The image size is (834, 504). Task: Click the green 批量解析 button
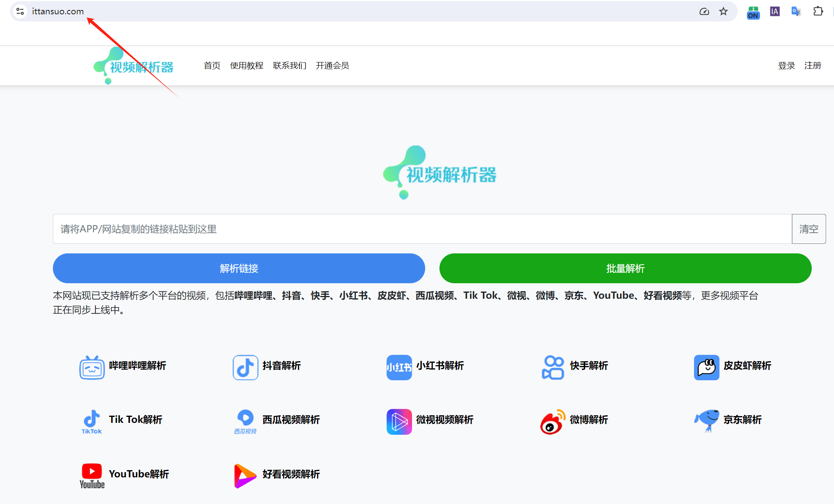pyautogui.click(x=626, y=269)
